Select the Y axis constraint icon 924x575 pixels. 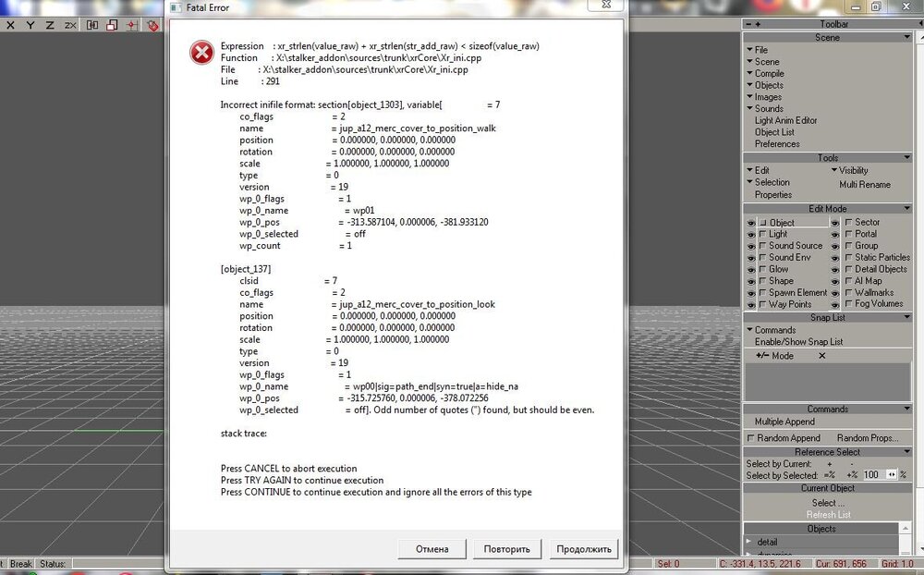click(x=30, y=25)
